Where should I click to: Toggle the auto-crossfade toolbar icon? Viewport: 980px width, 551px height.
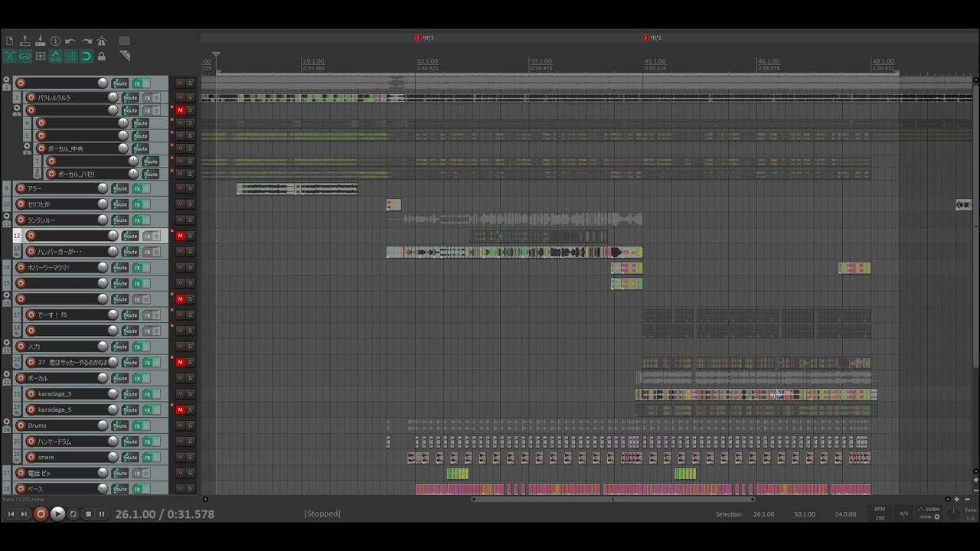(x=9, y=57)
